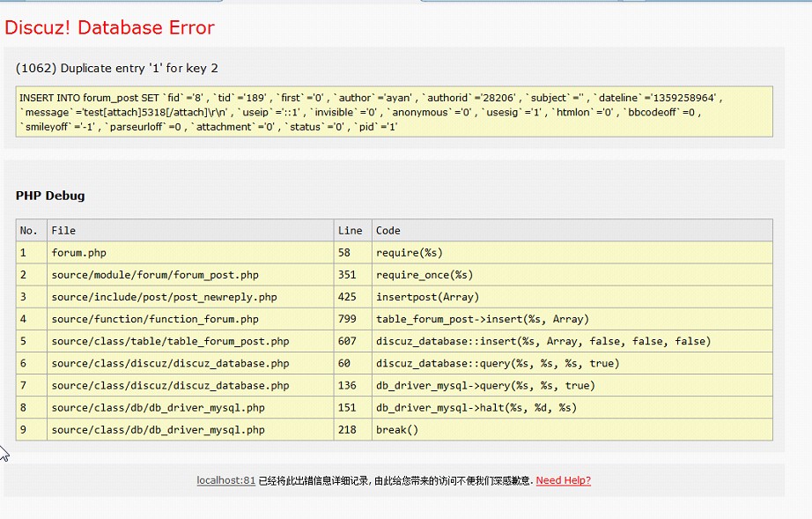
Task: Click the File column header
Action: tap(190, 231)
